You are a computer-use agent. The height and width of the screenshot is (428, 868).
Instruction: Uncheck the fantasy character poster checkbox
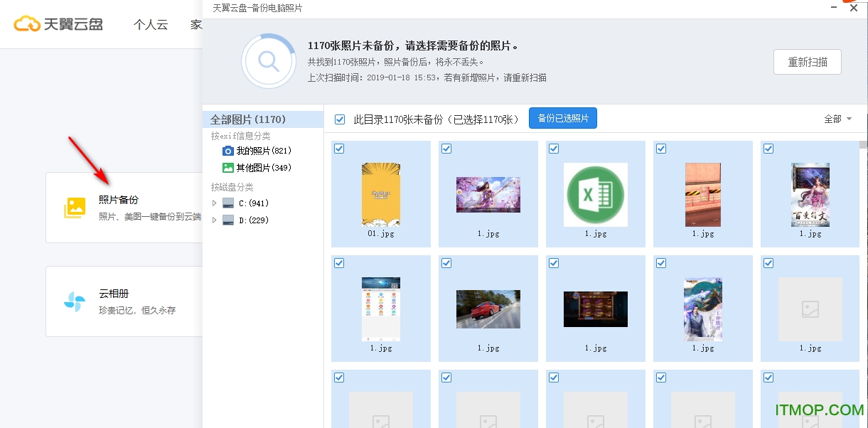tap(661, 263)
